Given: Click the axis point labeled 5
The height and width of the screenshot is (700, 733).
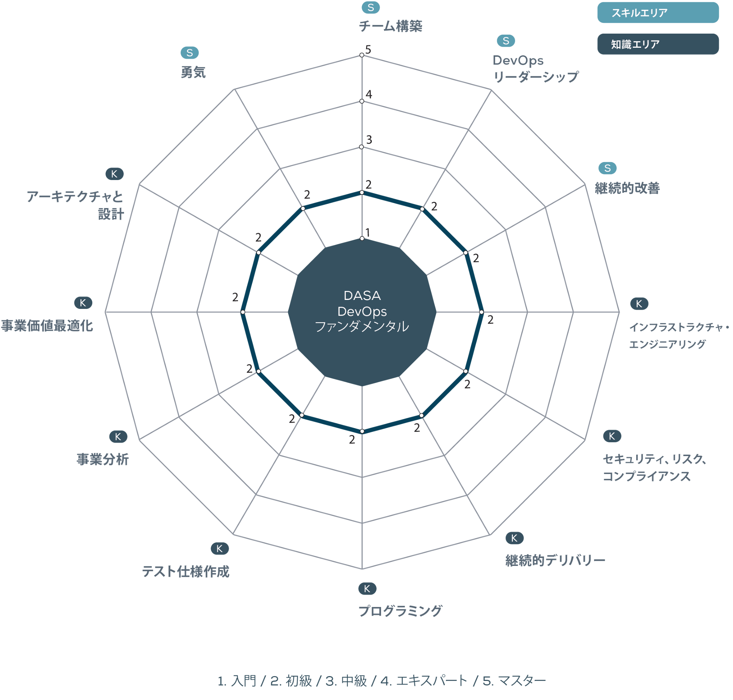Looking at the screenshot, I should pyautogui.click(x=361, y=55).
